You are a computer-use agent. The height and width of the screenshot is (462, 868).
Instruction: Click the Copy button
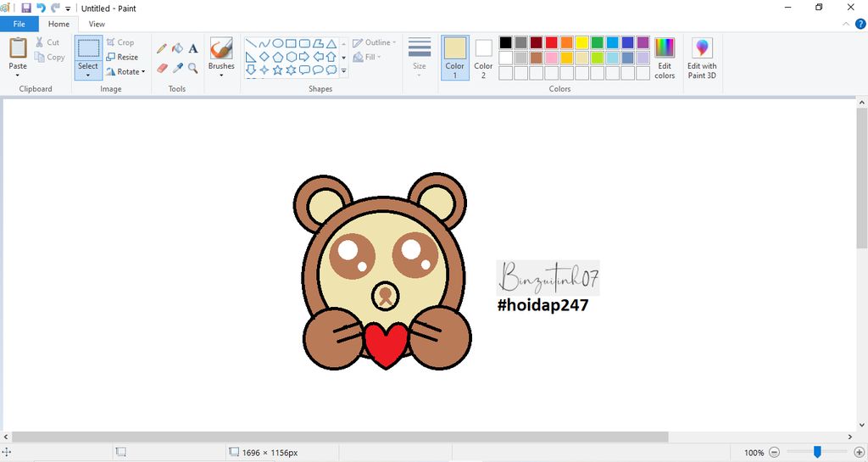pyautogui.click(x=50, y=57)
